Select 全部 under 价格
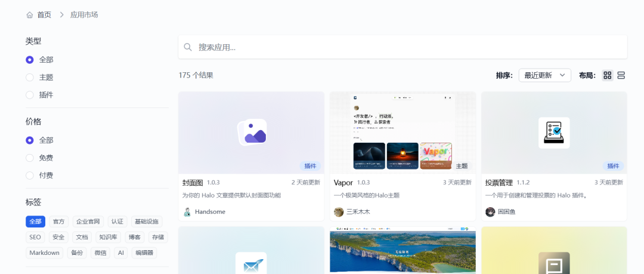The width and height of the screenshot is (644, 274). coord(30,140)
